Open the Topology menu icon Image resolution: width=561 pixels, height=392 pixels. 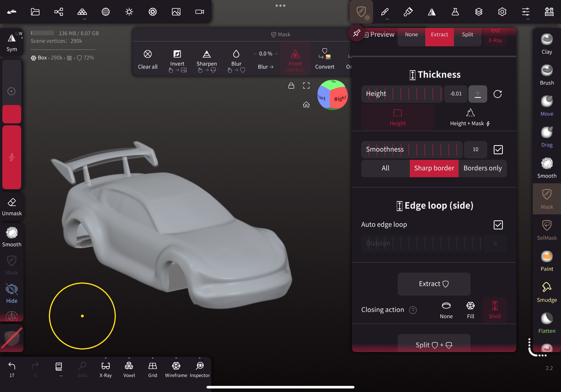pyautogui.click(x=82, y=12)
